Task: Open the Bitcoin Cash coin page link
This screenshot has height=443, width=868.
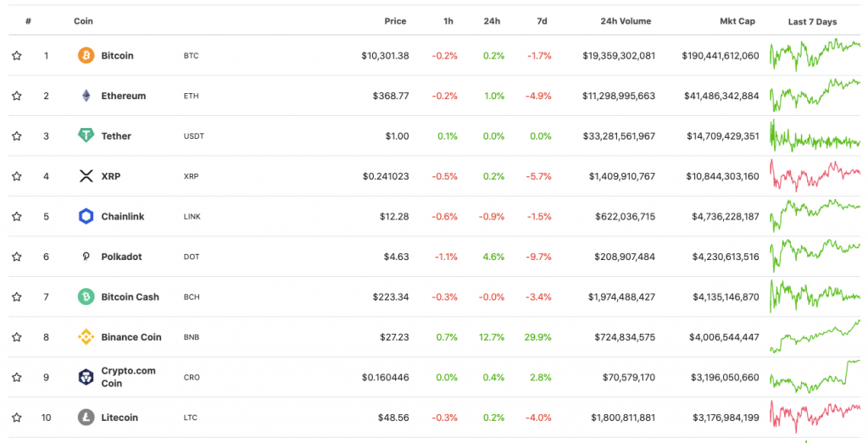Action: (130, 297)
